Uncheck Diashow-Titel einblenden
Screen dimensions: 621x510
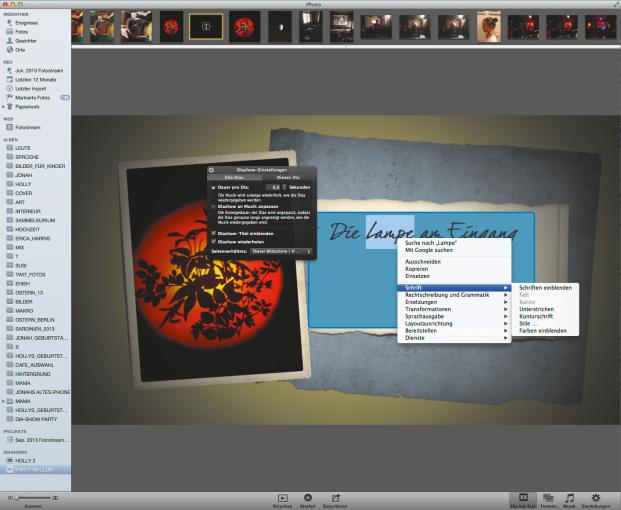coord(214,234)
